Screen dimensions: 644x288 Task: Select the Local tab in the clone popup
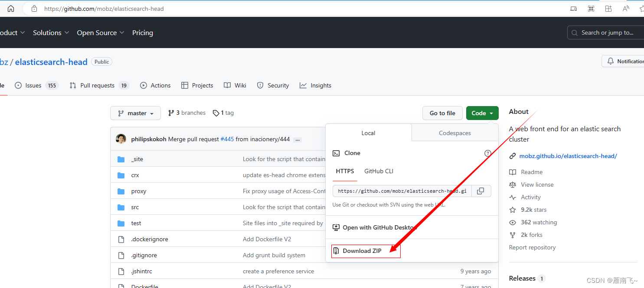[368, 133]
